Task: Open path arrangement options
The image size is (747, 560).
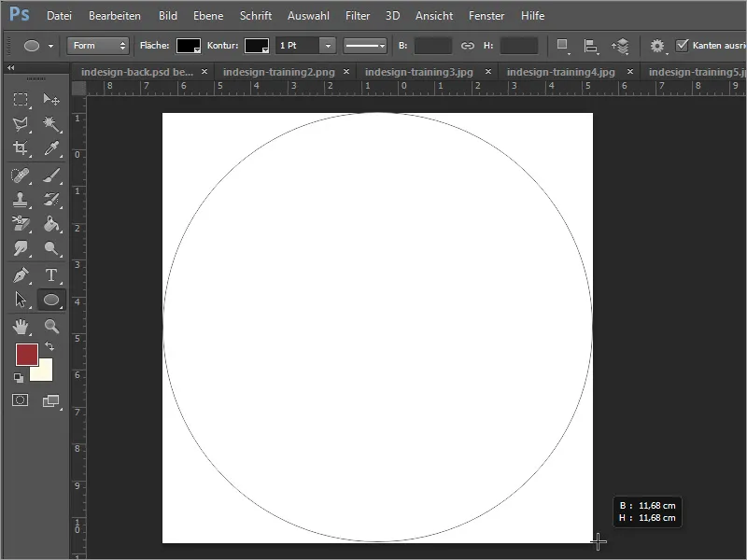Action: tap(620, 46)
